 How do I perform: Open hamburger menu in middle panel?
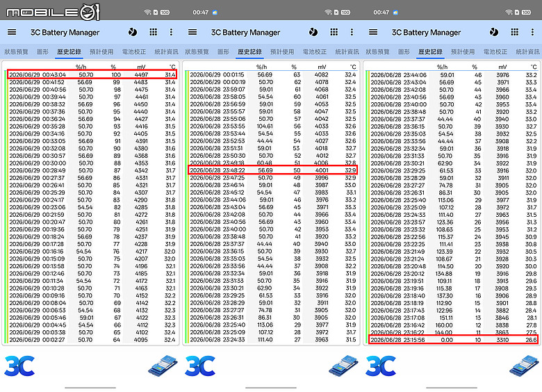click(192, 32)
